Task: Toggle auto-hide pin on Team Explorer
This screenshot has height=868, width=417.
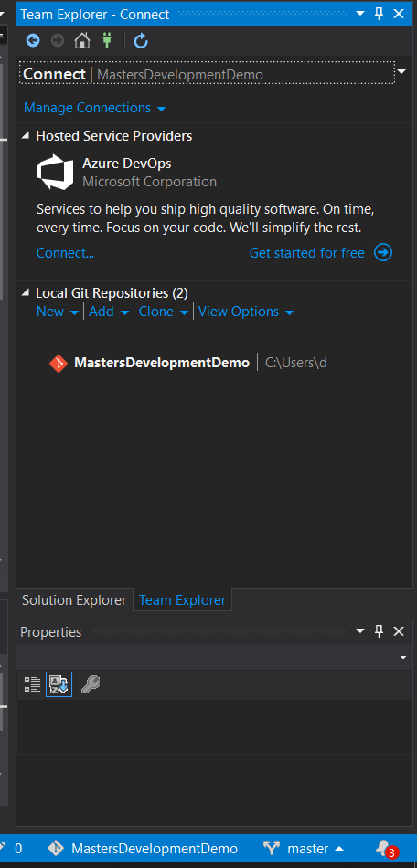Action: coord(380,14)
